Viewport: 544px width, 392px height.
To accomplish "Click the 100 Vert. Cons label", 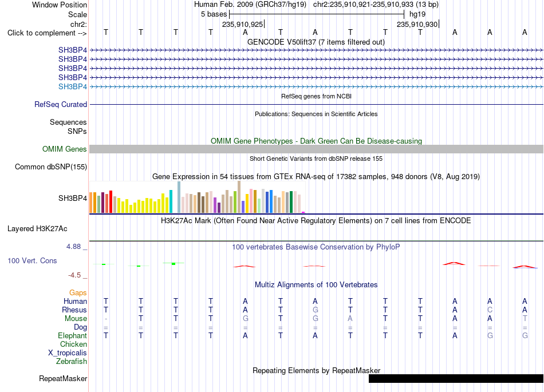I will [32, 260].
